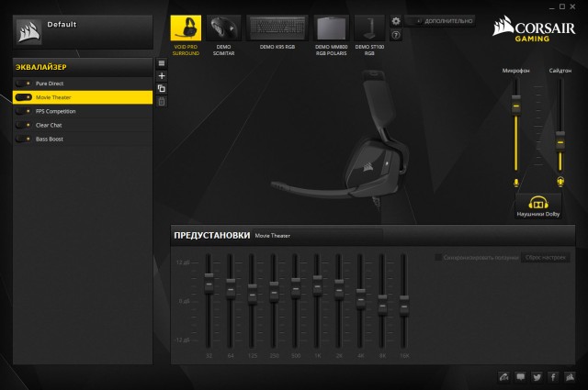The height and width of the screenshot is (390, 588).
Task: Click the Сайдтон level slider handle
Action: 560,142
